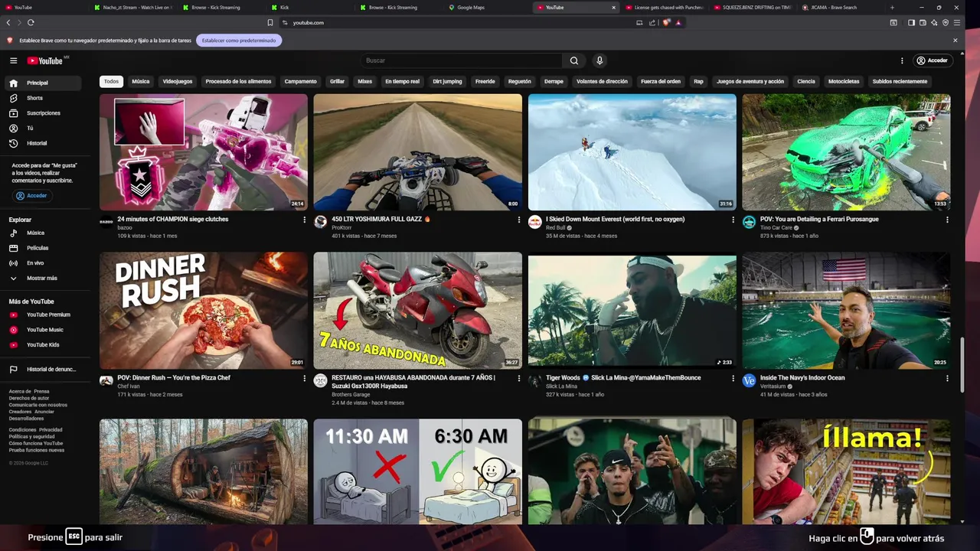The width and height of the screenshot is (980, 551).
Task: Click sidebar Acceder sign-in button
Action: point(32,196)
